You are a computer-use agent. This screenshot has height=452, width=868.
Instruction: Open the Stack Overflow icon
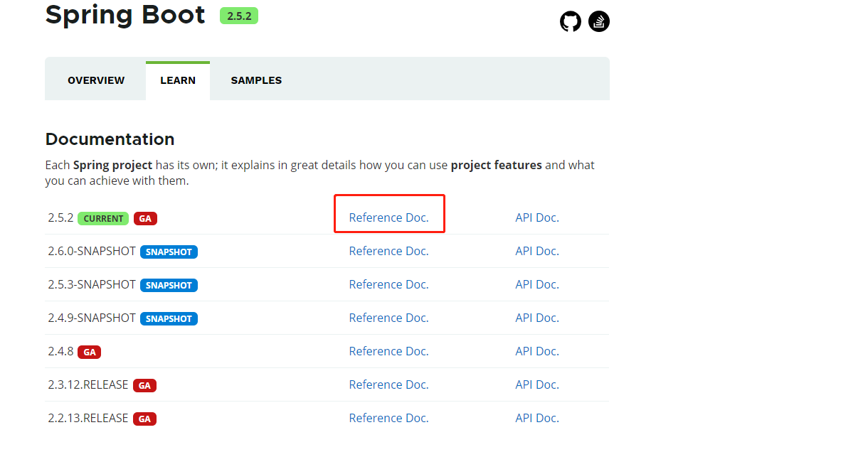(x=599, y=21)
